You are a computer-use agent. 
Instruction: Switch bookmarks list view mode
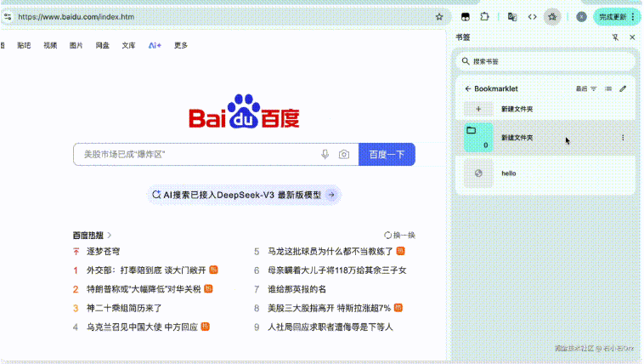tap(608, 88)
